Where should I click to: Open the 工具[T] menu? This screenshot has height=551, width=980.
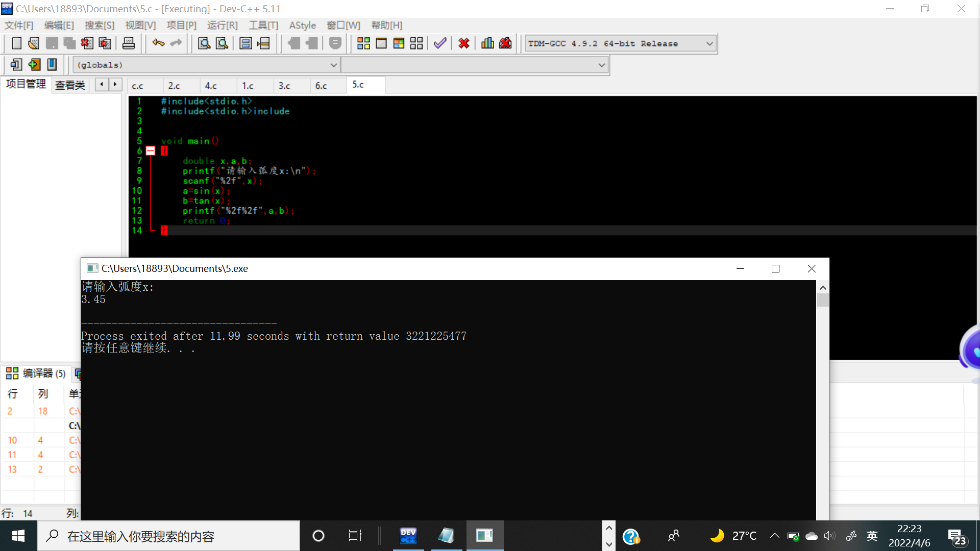[x=264, y=26]
